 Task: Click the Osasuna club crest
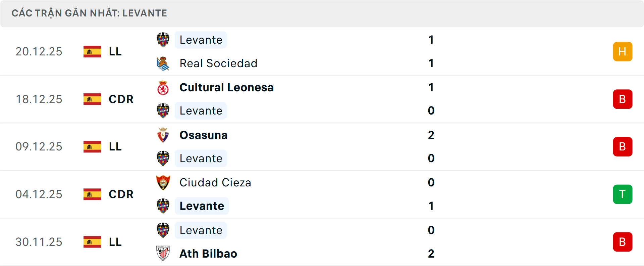(x=163, y=135)
